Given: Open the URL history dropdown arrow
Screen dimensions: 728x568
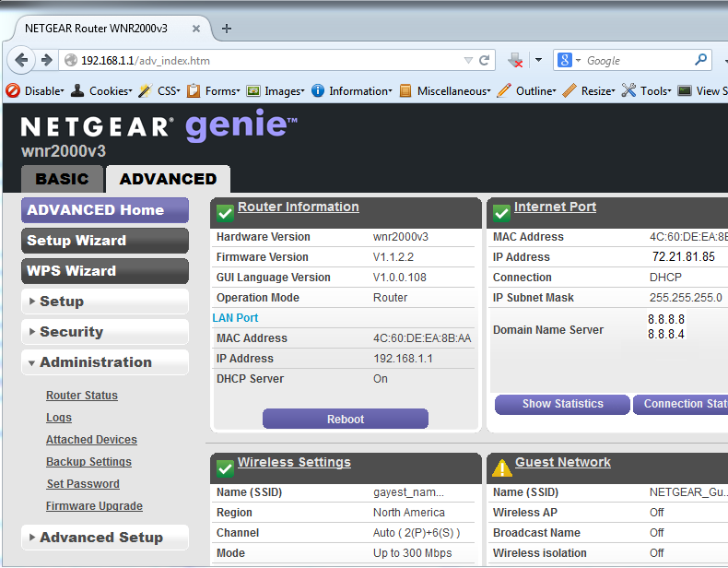Looking at the screenshot, I should [x=468, y=60].
